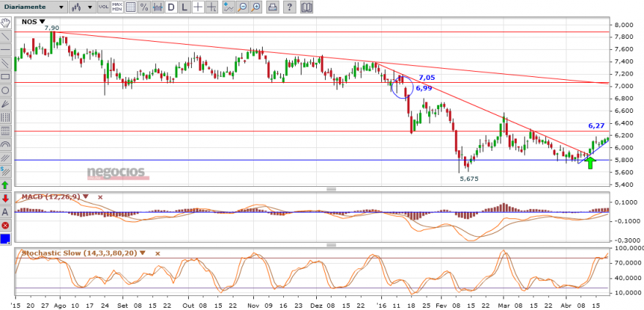
Task: Toggle the VOL volume display
Action: (103, 7)
